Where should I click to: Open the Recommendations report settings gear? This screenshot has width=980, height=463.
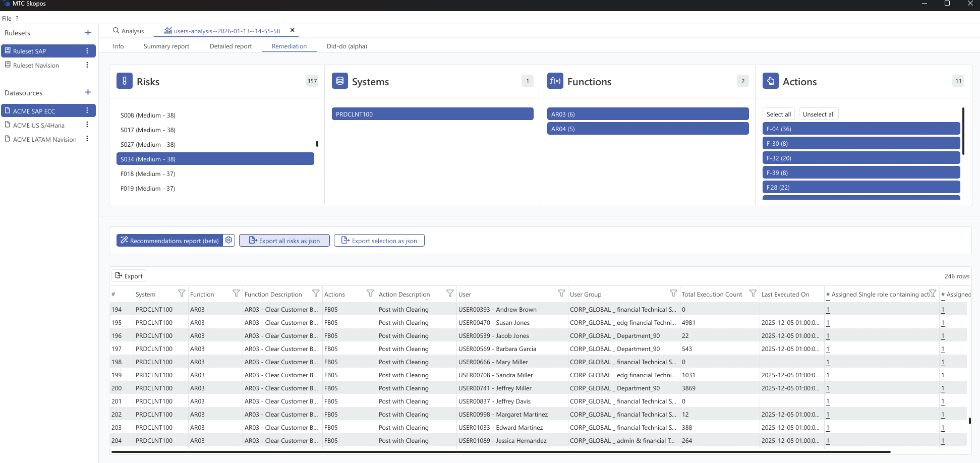[228, 240]
